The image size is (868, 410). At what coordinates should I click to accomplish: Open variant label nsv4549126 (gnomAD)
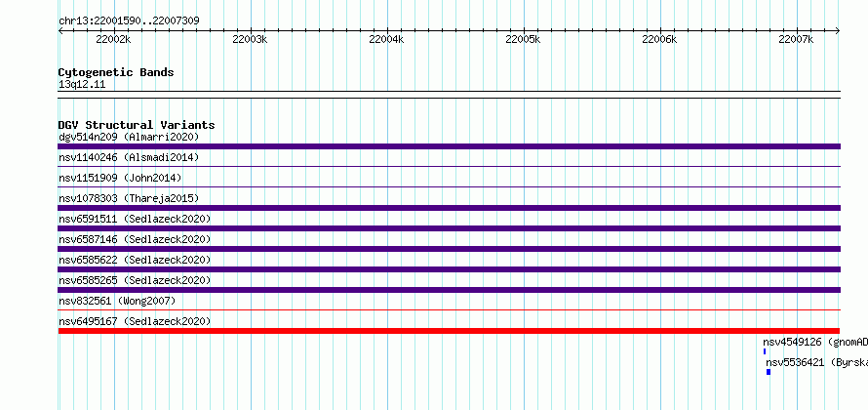815,342
